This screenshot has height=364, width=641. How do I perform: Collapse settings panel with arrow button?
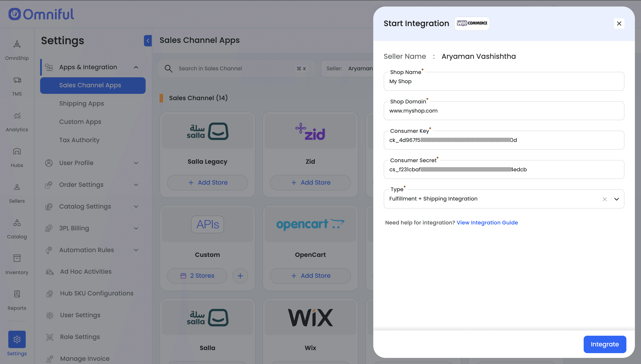click(x=148, y=41)
